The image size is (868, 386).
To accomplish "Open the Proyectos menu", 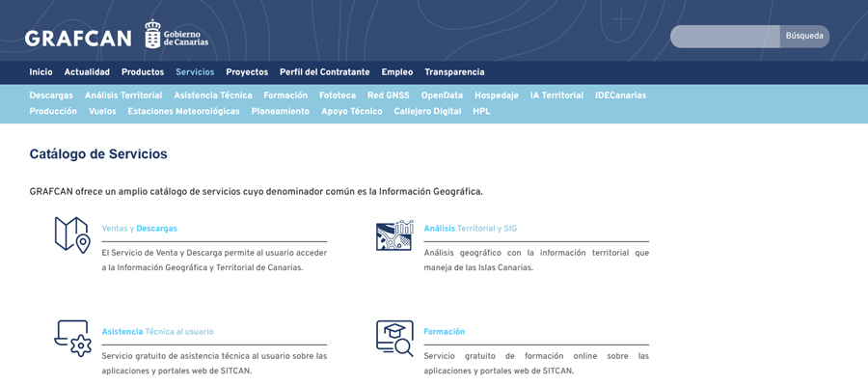I will click(x=247, y=72).
